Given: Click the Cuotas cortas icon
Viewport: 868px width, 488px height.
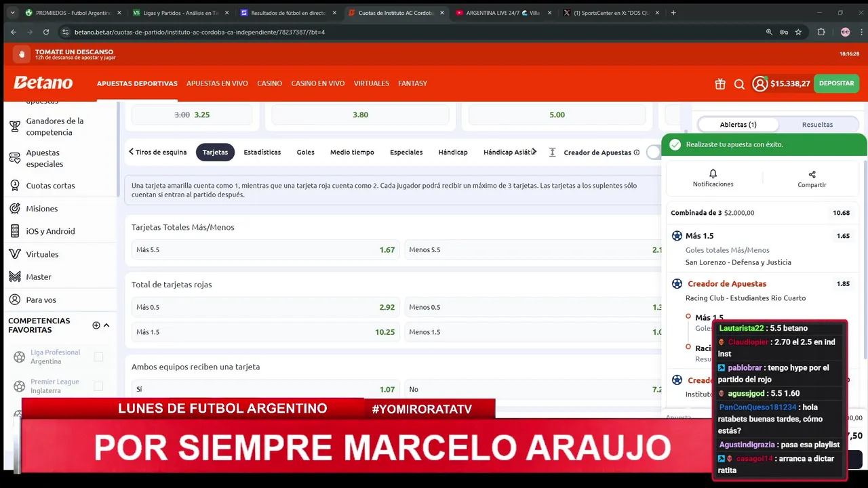Looking at the screenshot, I should tap(15, 185).
